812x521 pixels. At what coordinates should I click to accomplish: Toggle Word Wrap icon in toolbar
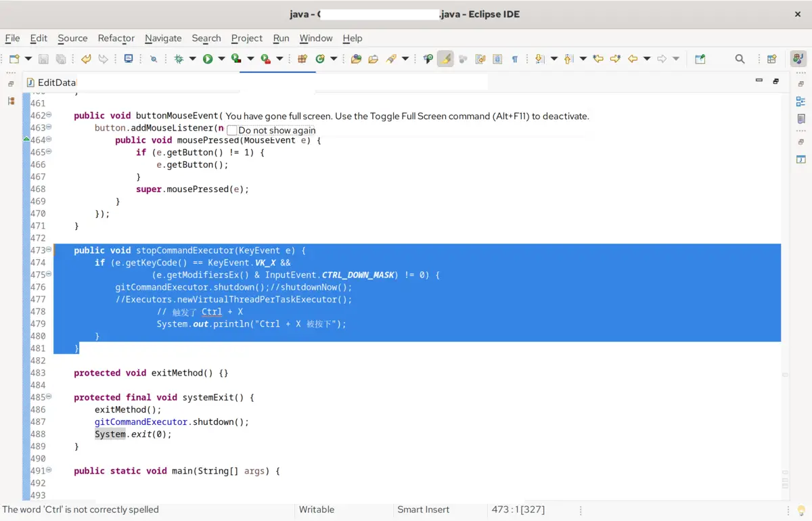point(480,59)
